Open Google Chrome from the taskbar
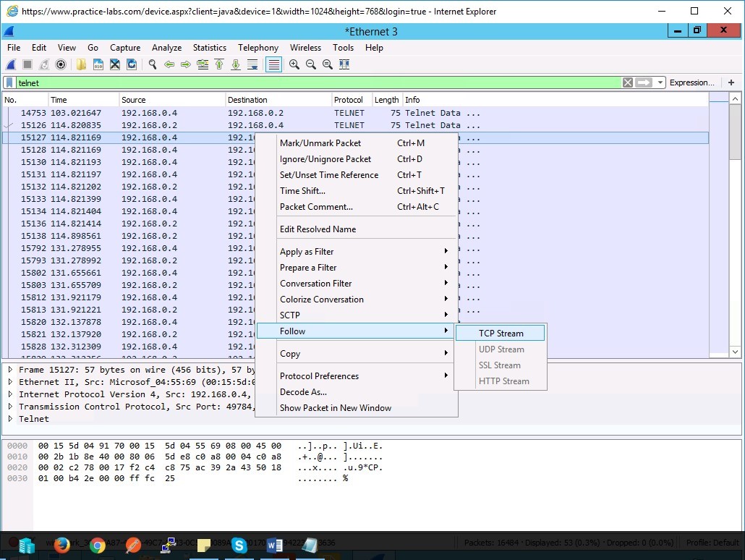Screen dimensions: 745x560 pos(98,546)
